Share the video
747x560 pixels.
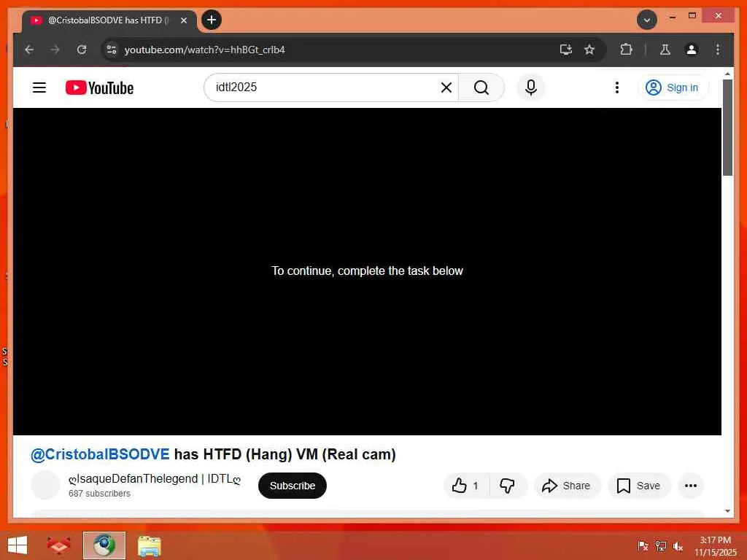click(566, 486)
